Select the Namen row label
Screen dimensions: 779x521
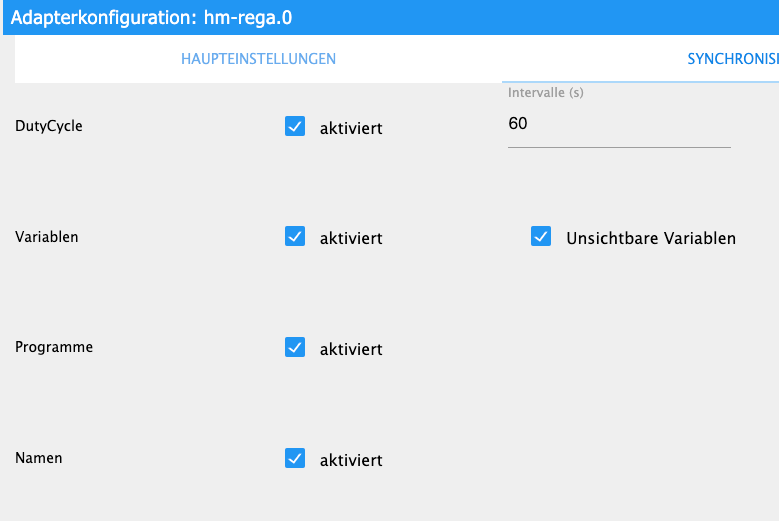pyautogui.click(x=39, y=458)
